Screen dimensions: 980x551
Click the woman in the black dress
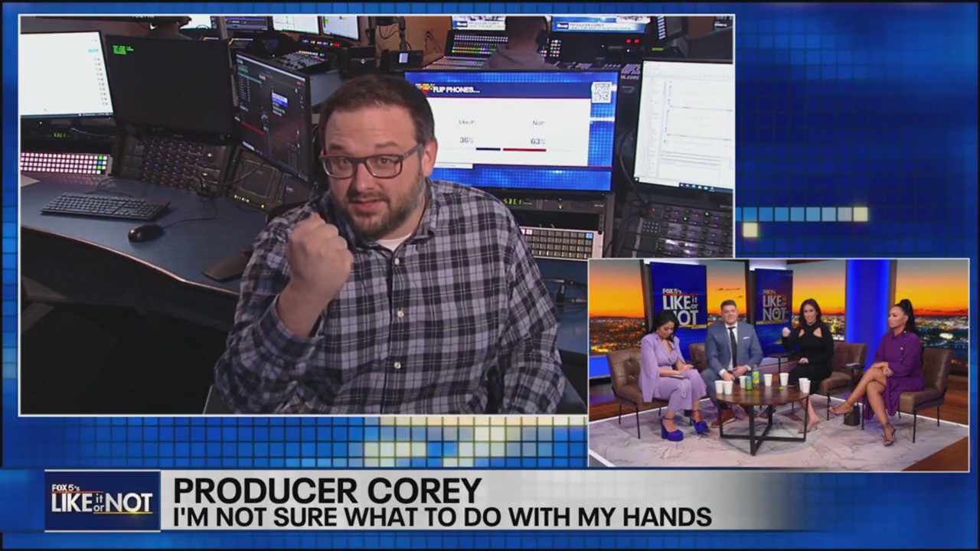(x=810, y=352)
